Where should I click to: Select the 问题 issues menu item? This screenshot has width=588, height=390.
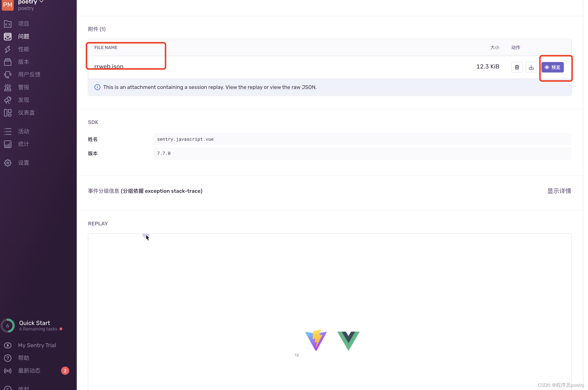pyautogui.click(x=23, y=36)
